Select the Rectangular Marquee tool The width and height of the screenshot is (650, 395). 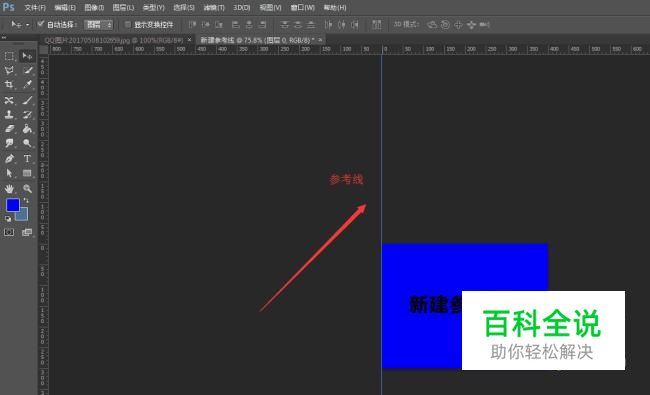pyautogui.click(x=9, y=56)
